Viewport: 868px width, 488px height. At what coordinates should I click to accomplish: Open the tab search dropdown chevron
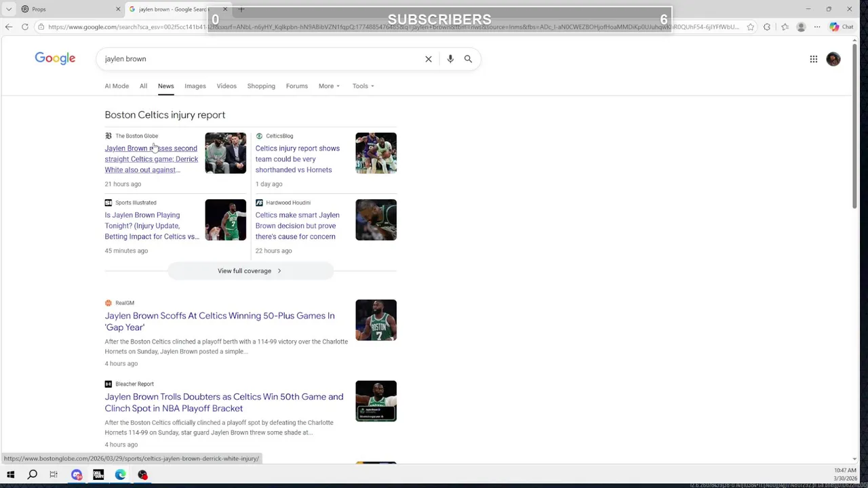point(8,9)
